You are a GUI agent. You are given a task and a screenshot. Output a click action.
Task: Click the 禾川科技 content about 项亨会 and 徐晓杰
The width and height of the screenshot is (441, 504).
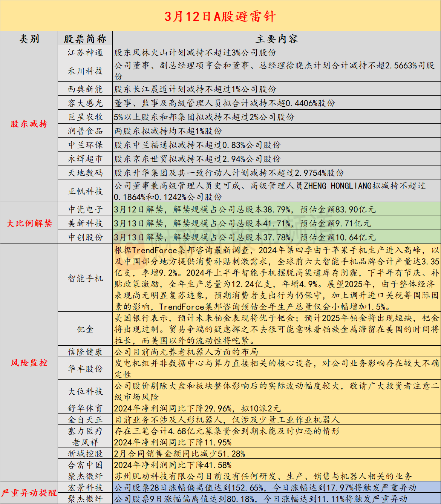pos(277,71)
